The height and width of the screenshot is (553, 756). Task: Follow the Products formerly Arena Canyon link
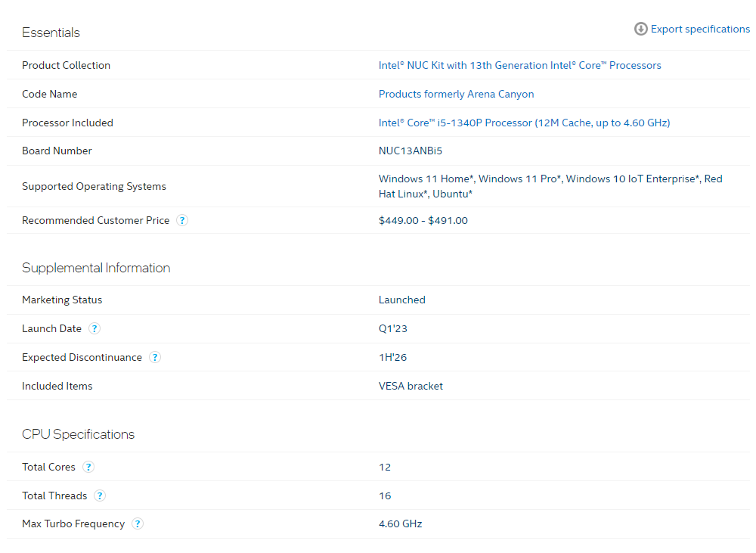pos(456,94)
